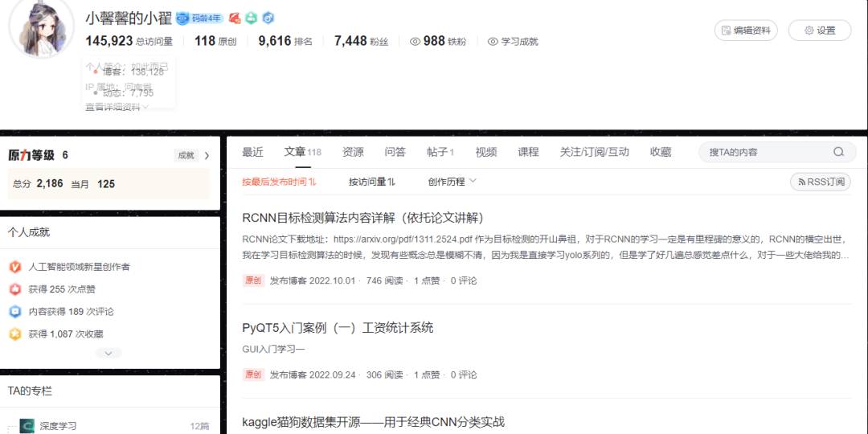Click 746 阅读 count
Image resolution: width=868 pixels, height=434 pixels.
pyautogui.click(x=385, y=280)
